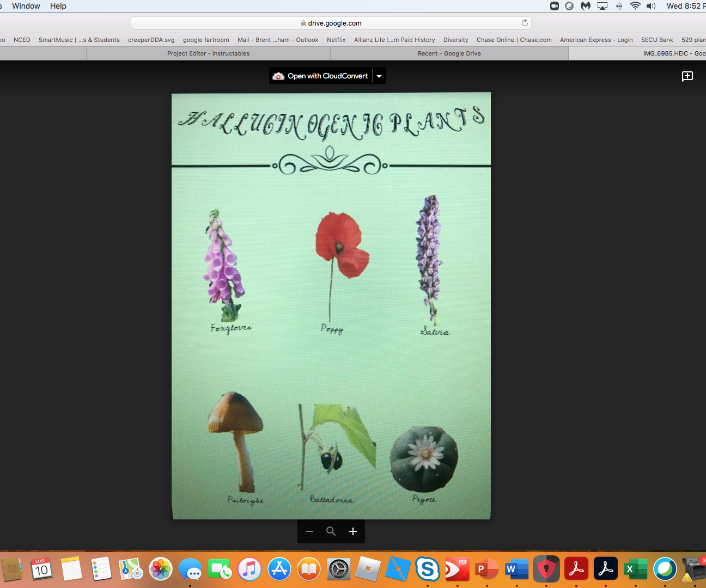This screenshot has width=706, height=588.
Task: Zoom out with the minus icon
Action: pyautogui.click(x=309, y=531)
